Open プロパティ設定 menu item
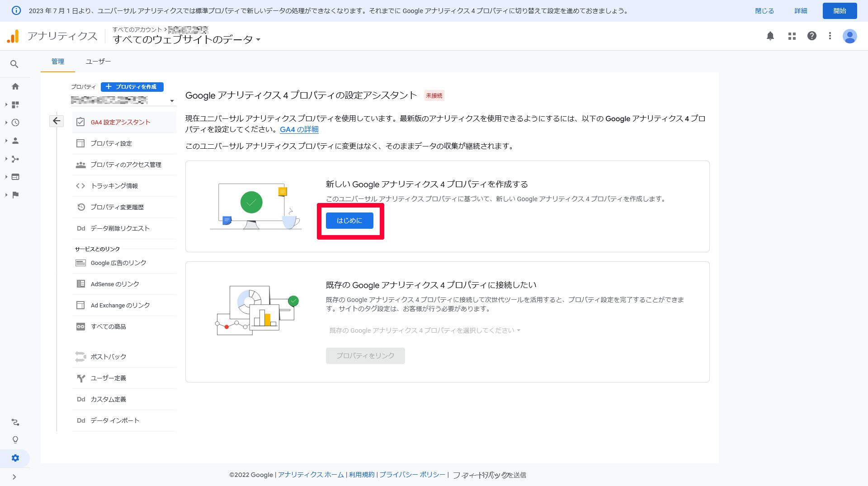This screenshot has height=486, width=868. (x=124, y=143)
